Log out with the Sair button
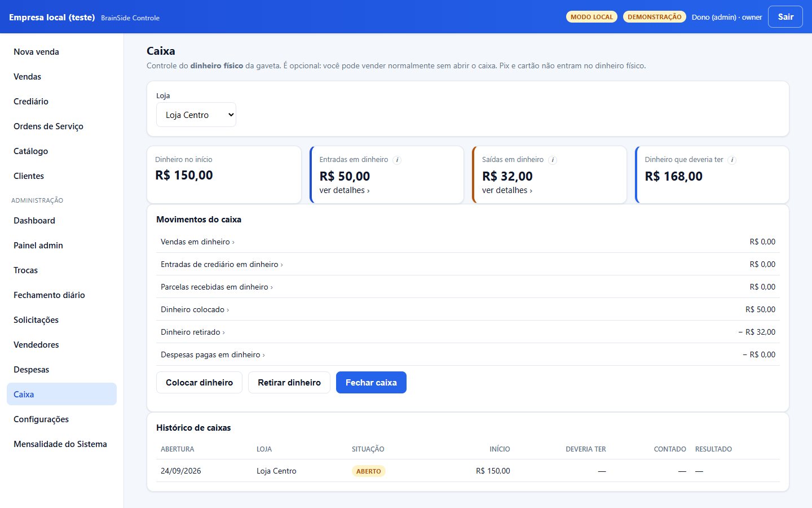Screen dimensions: 812x508 click(785, 17)
